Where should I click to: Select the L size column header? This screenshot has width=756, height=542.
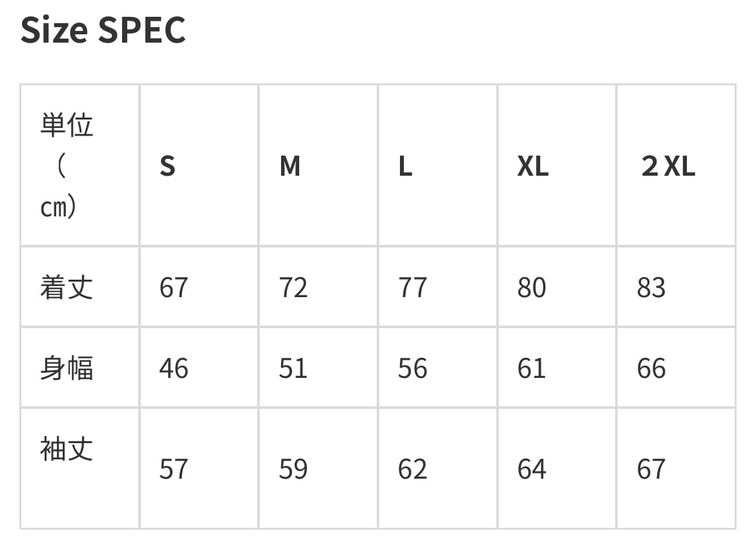[405, 167]
